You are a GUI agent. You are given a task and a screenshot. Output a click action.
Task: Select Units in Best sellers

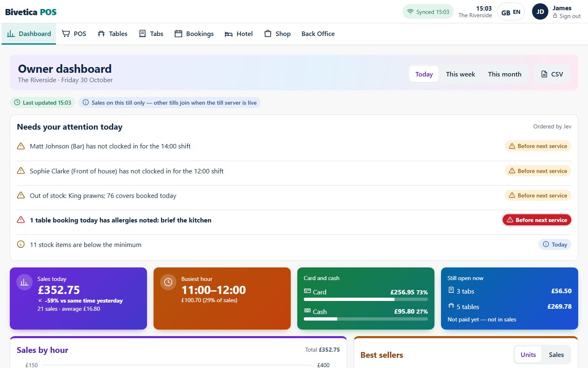click(x=528, y=355)
